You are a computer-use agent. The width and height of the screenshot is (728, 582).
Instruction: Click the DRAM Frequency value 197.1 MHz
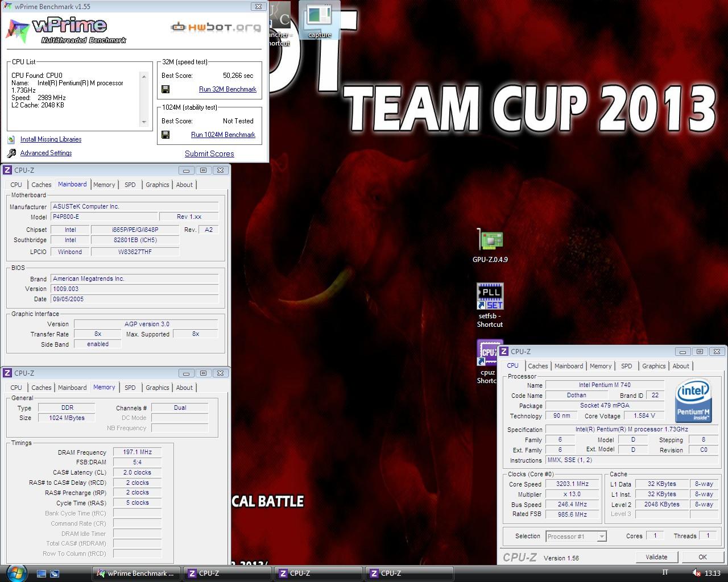tap(137, 452)
